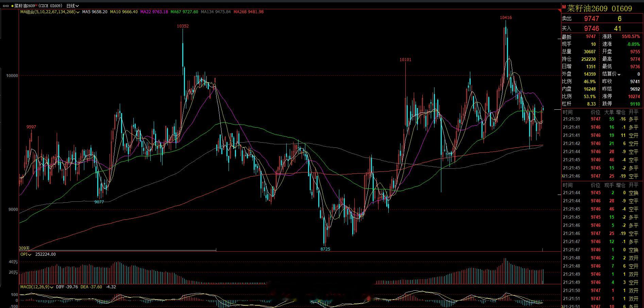Screen dimensions: 644x308
Task: Open the MACD(12,26,9) indicator dropdown
Action: pos(37,287)
